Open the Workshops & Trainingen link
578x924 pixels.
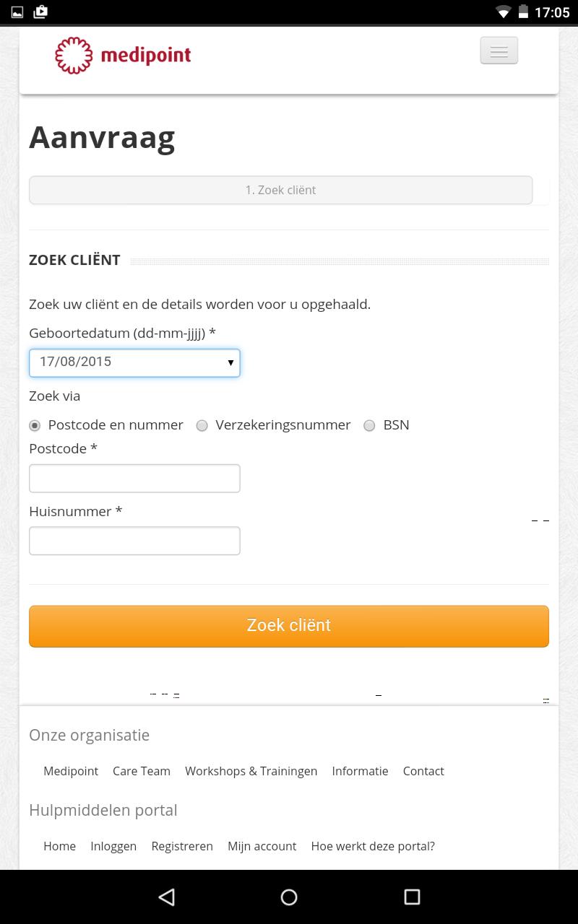point(251,771)
